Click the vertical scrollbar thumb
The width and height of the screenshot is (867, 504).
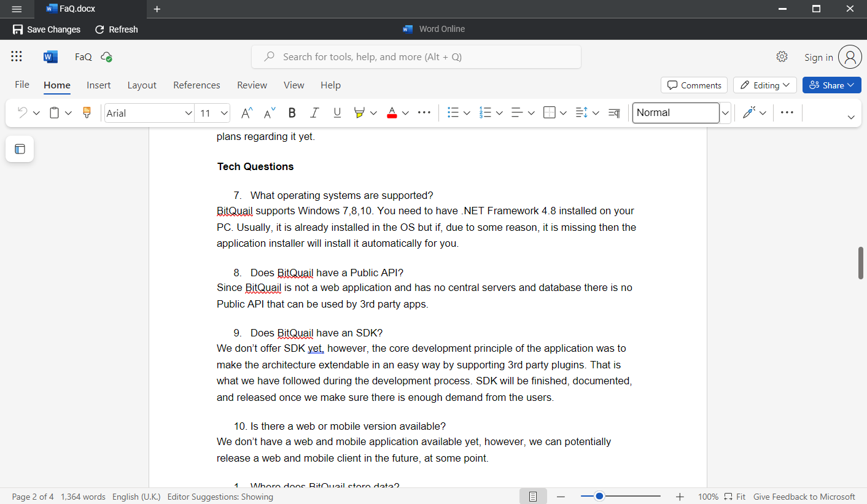pyautogui.click(x=861, y=263)
